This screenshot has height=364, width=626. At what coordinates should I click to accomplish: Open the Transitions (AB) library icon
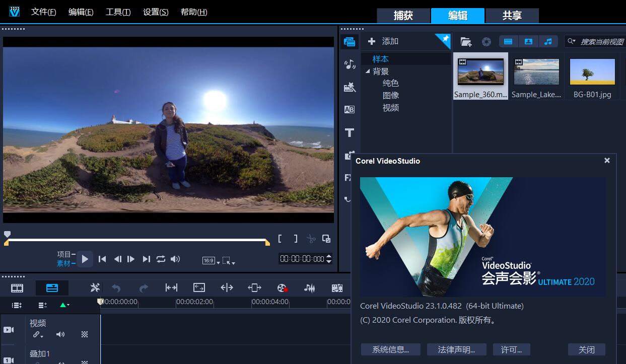coord(350,110)
